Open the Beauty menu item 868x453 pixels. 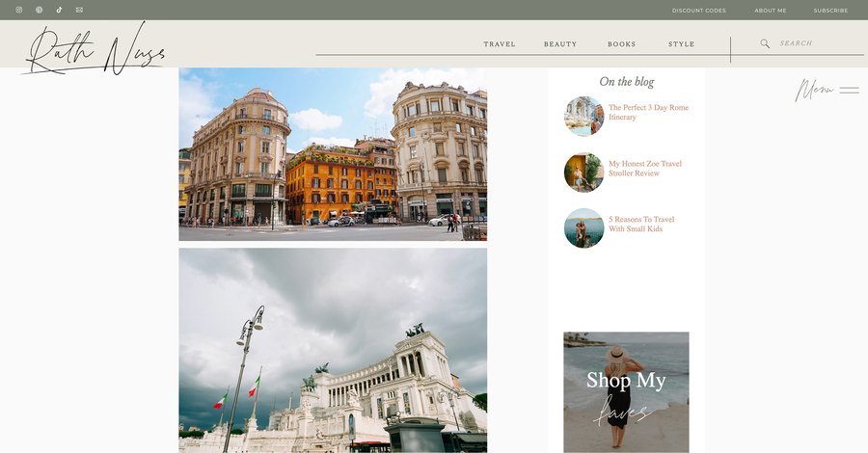pyautogui.click(x=560, y=44)
